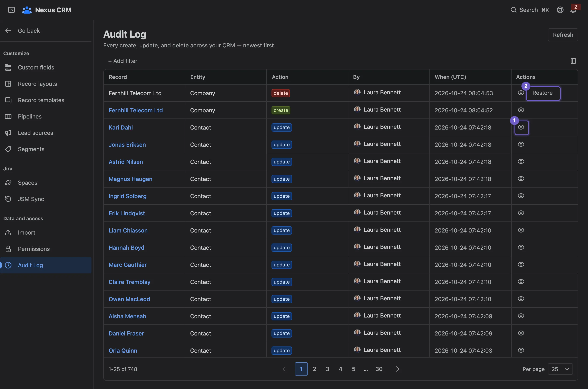Open the Per page 25 dropdown
The image size is (588, 389).
point(560,369)
